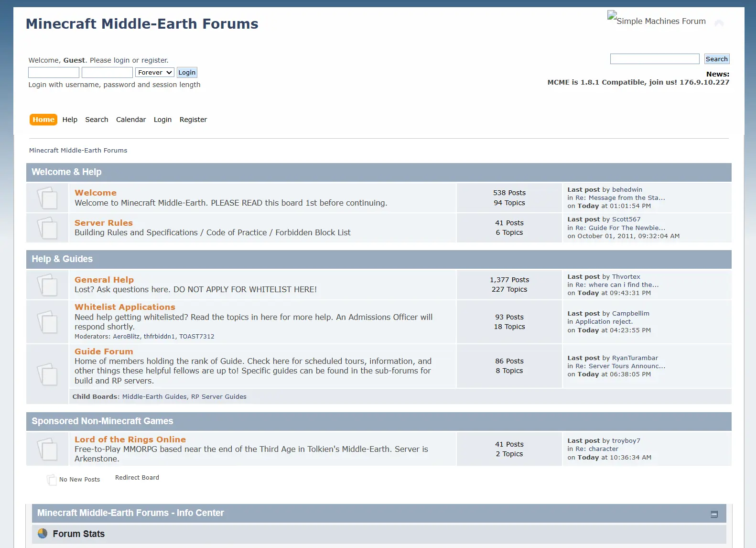This screenshot has height=548, width=756.
Task: Focus the username input field
Action: [54, 72]
